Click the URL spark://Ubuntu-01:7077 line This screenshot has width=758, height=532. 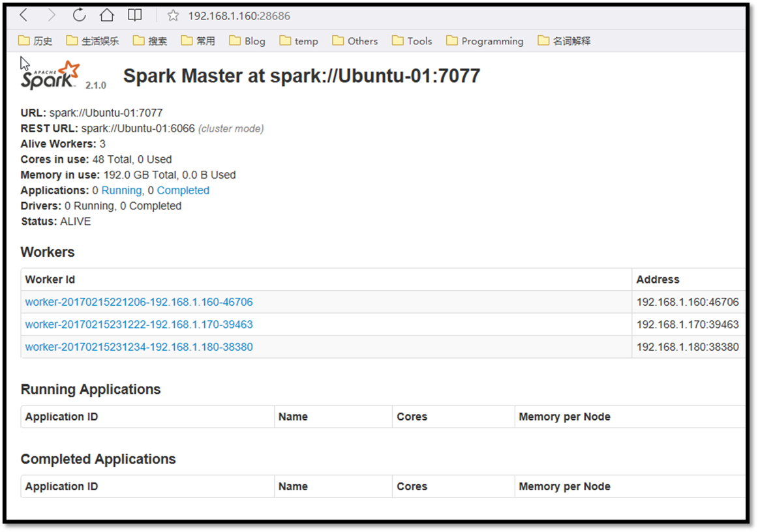(x=91, y=113)
